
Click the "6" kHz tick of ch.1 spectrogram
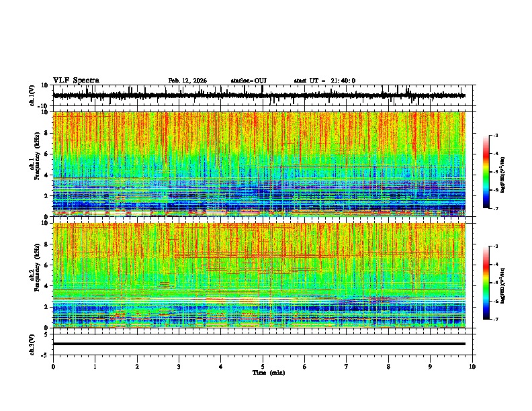tap(47, 154)
